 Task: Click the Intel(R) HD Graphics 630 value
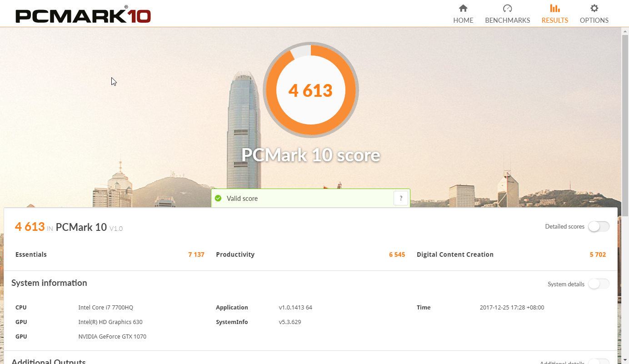[x=110, y=322]
